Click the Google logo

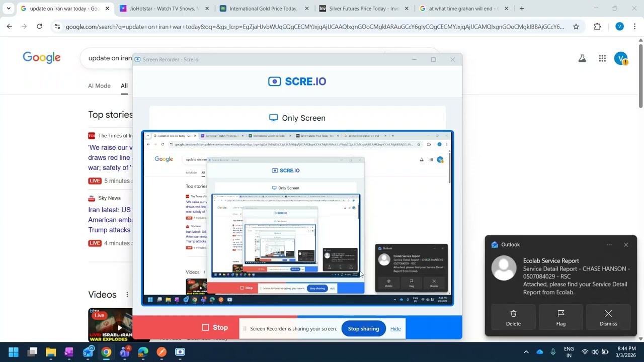click(42, 58)
